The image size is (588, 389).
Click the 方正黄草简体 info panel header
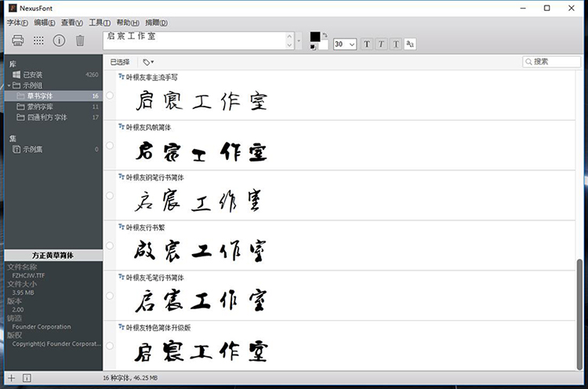(53, 256)
